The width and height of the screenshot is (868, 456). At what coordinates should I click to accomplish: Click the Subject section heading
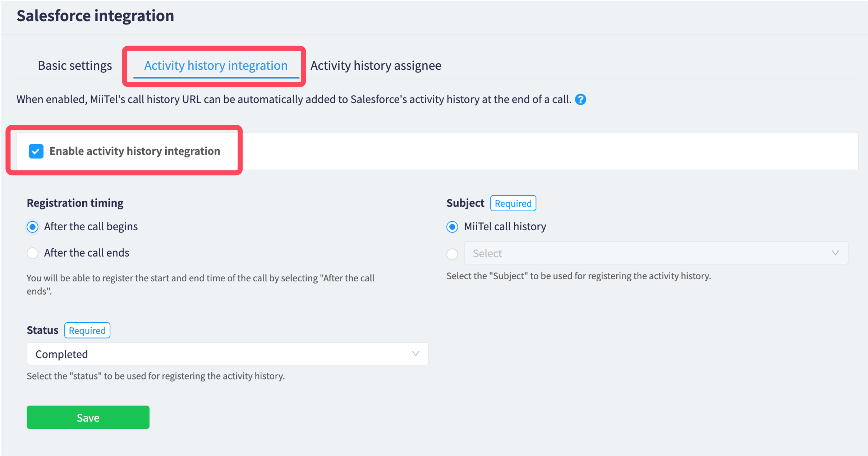point(465,203)
